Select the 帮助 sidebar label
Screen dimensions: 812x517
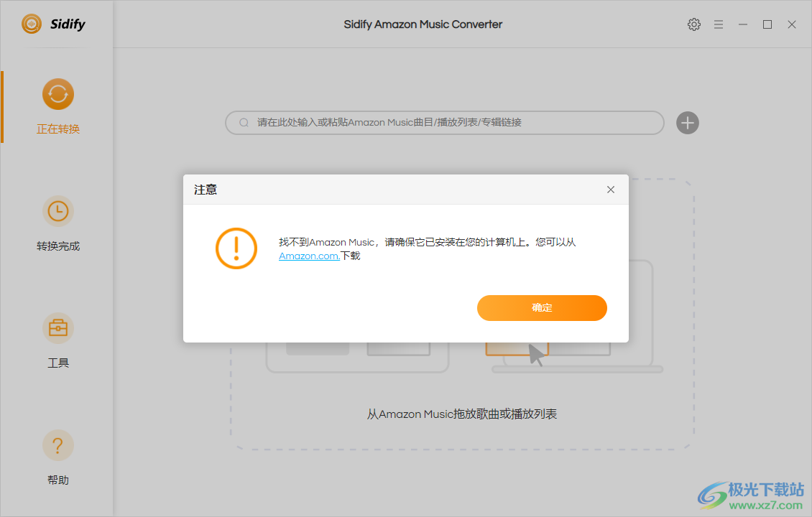click(x=58, y=480)
